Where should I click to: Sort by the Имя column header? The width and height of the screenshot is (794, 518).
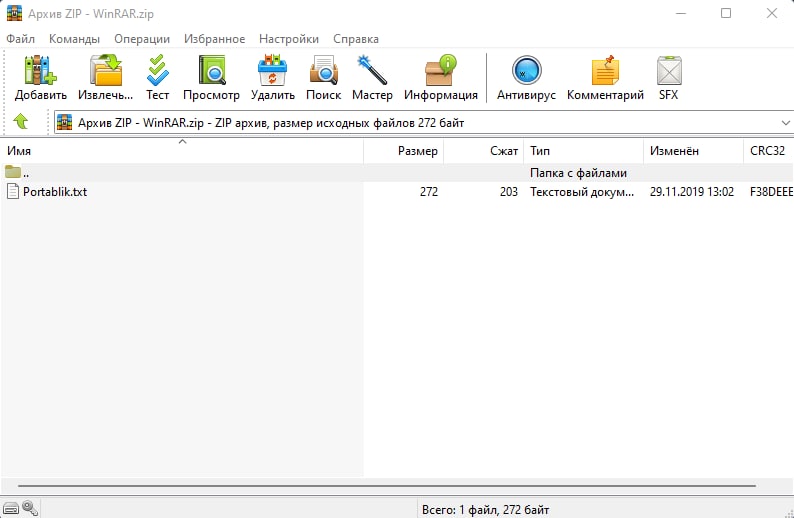(x=182, y=151)
